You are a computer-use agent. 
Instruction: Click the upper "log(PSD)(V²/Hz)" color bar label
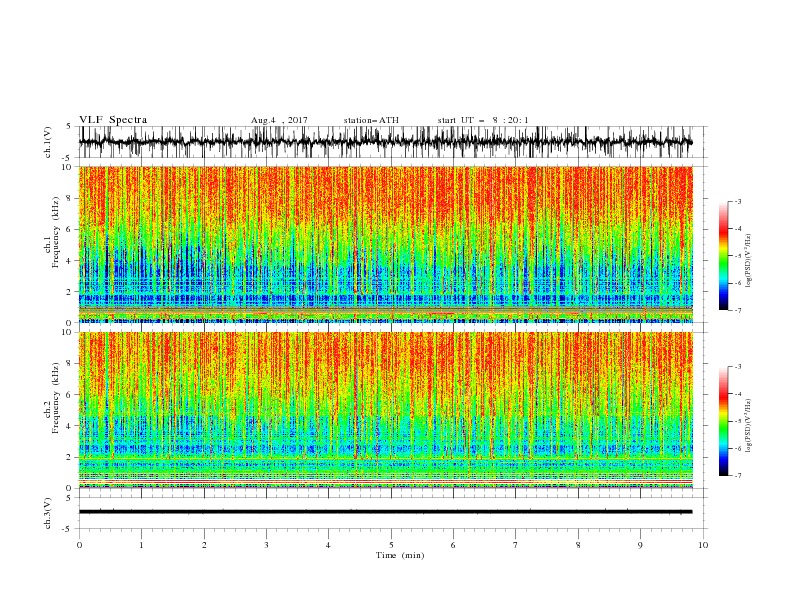(749, 261)
